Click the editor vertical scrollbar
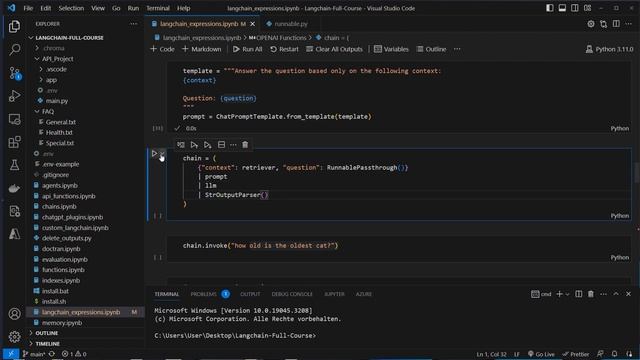The height and width of the screenshot is (360, 640). coord(637,173)
